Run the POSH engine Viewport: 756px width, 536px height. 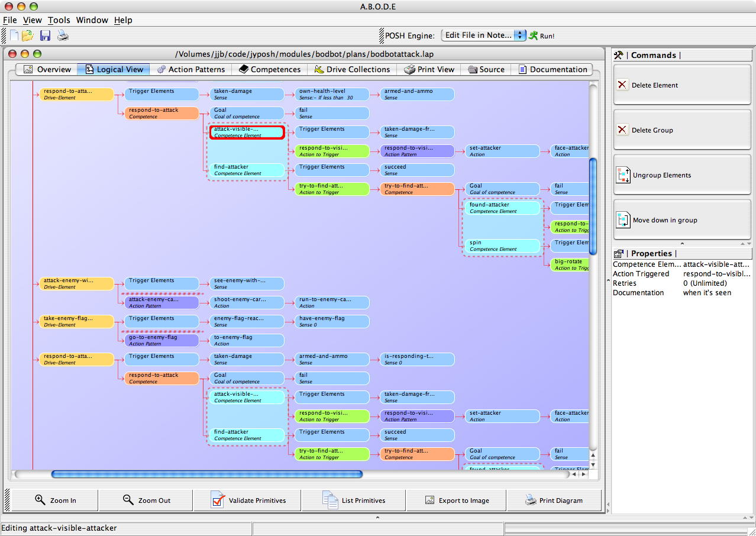pos(541,35)
